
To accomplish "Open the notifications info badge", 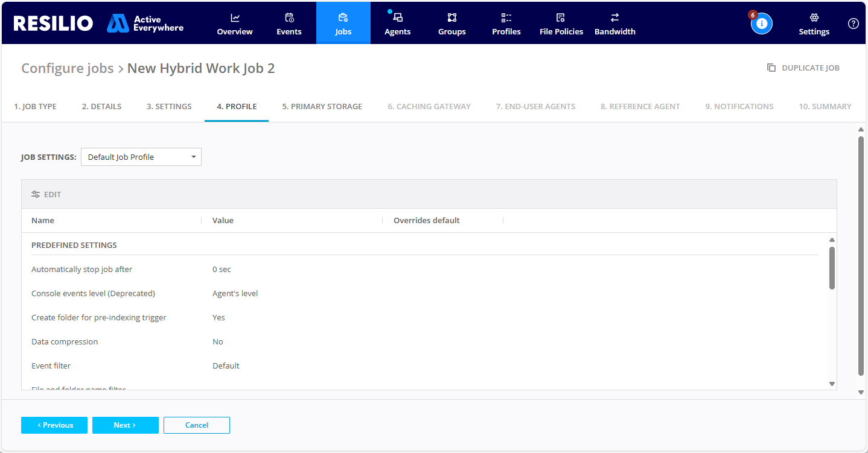I will 761,24.
